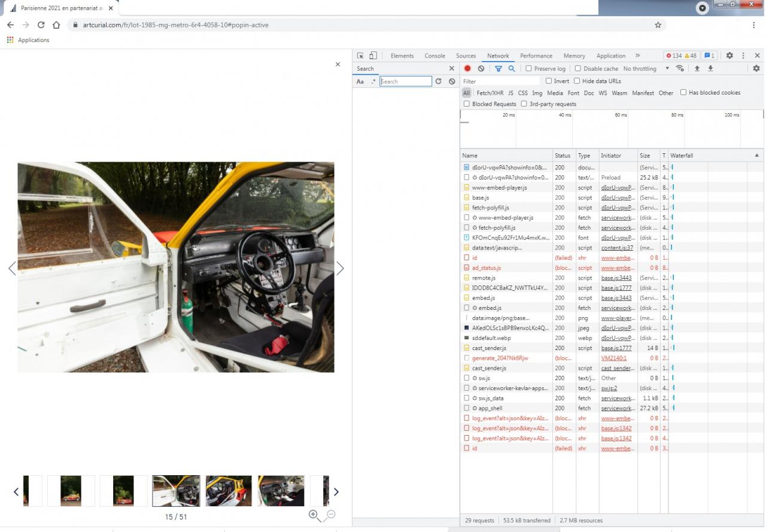The height and width of the screenshot is (532, 766).
Task: Clear the network log
Action: click(x=481, y=69)
